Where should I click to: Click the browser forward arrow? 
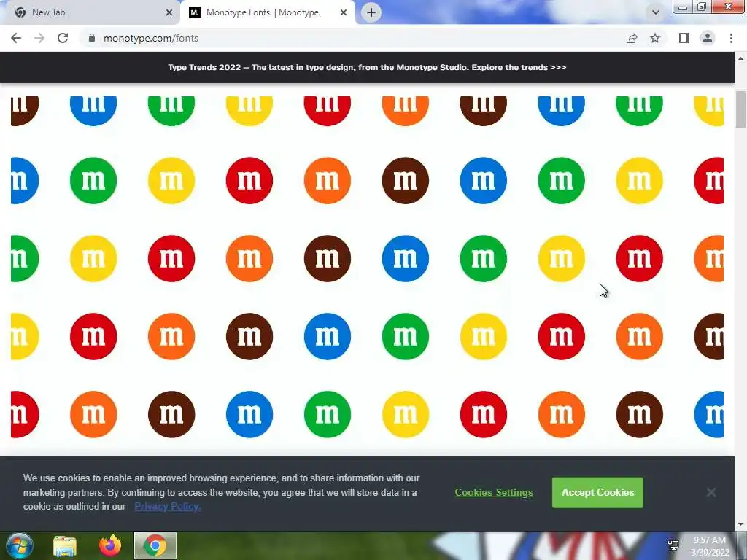click(x=39, y=38)
